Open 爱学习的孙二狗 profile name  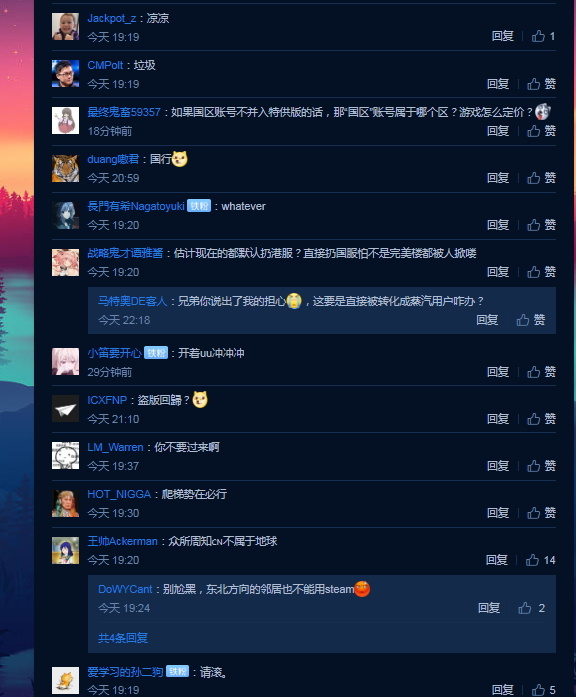point(125,672)
